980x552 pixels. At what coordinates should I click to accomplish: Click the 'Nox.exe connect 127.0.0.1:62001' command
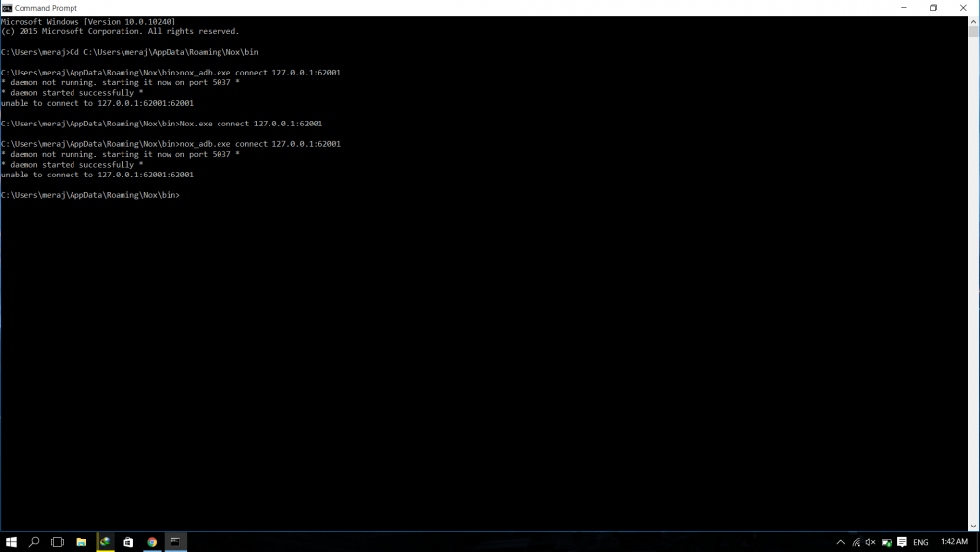(x=162, y=124)
